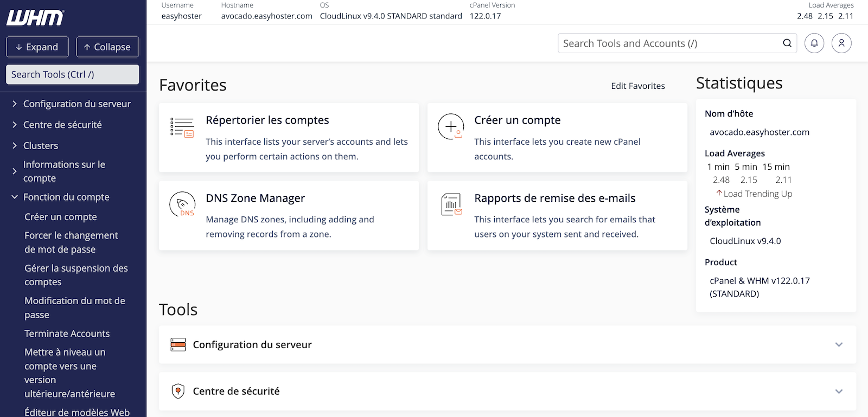The width and height of the screenshot is (868, 417).
Task: Click the Rapports de remise des e-mails icon
Action: tap(451, 204)
